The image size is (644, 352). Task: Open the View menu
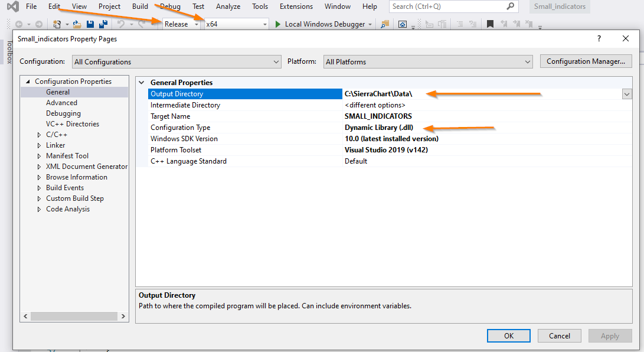[x=79, y=6]
